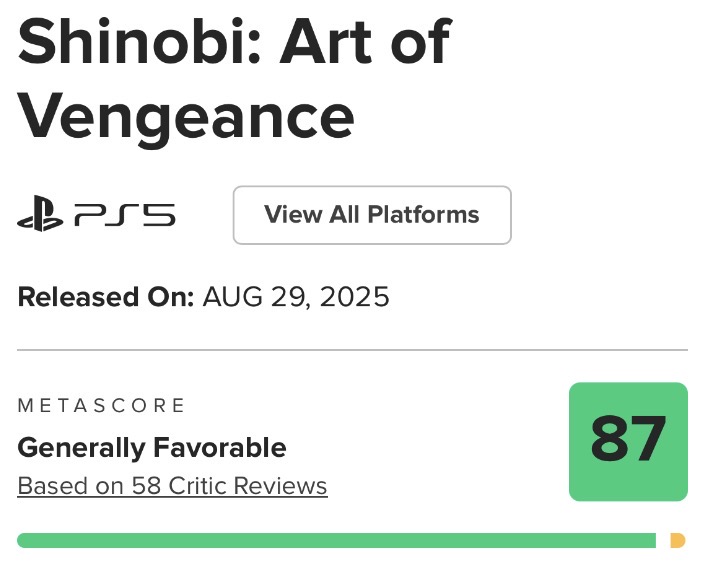Click the horizontal divider above Metascore
This screenshot has width=704, height=564.
pos(352,350)
